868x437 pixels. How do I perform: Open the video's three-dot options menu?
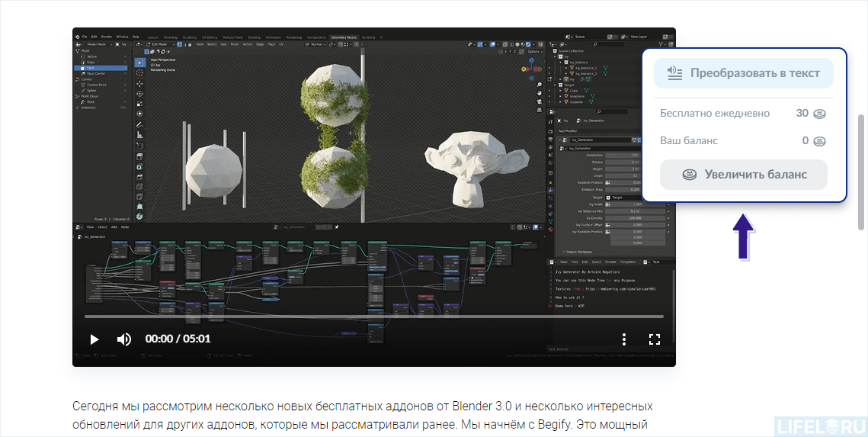point(624,339)
